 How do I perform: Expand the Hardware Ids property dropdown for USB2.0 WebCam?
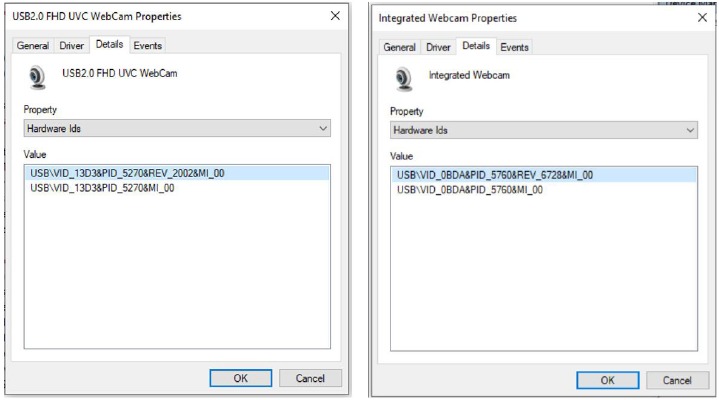[177, 128]
